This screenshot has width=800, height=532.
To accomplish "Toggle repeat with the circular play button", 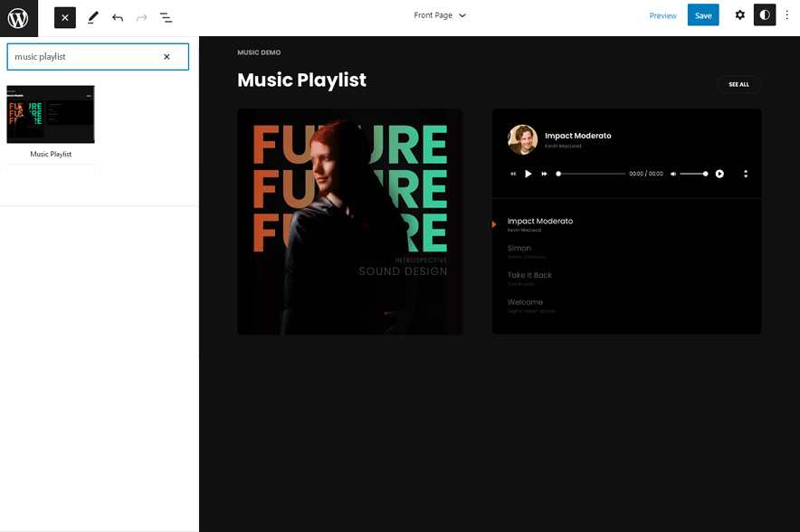I will [719, 174].
